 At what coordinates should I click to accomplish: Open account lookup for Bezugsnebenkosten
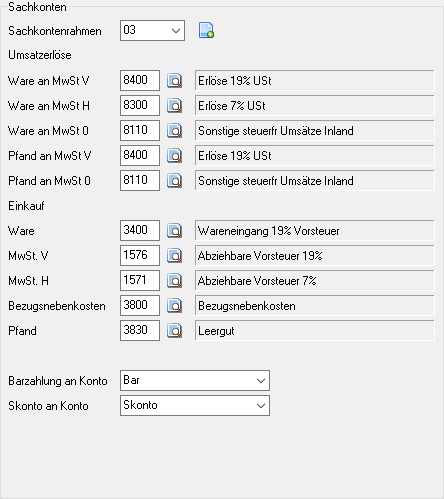pos(174,305)
